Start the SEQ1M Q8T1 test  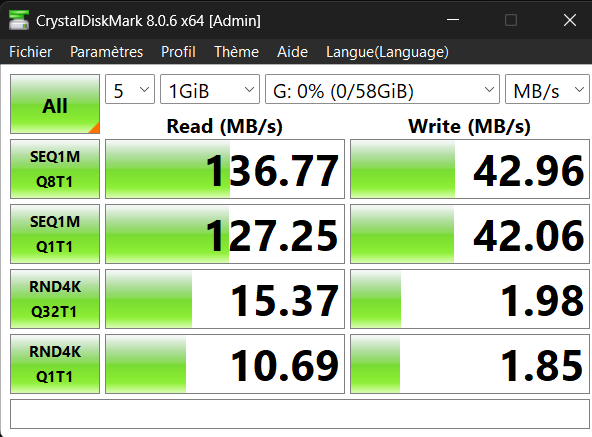point(55,169)
